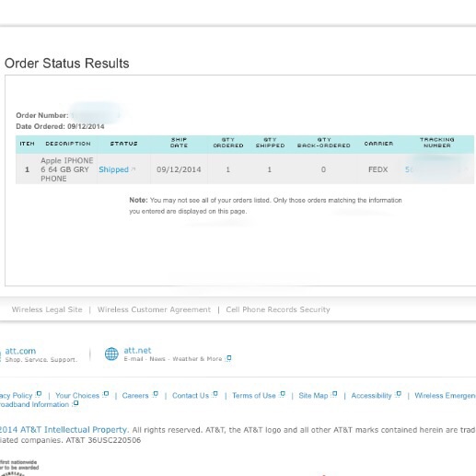Open Wireless Emergency footer link
The image size is (476, 476).
click(445, 395)
